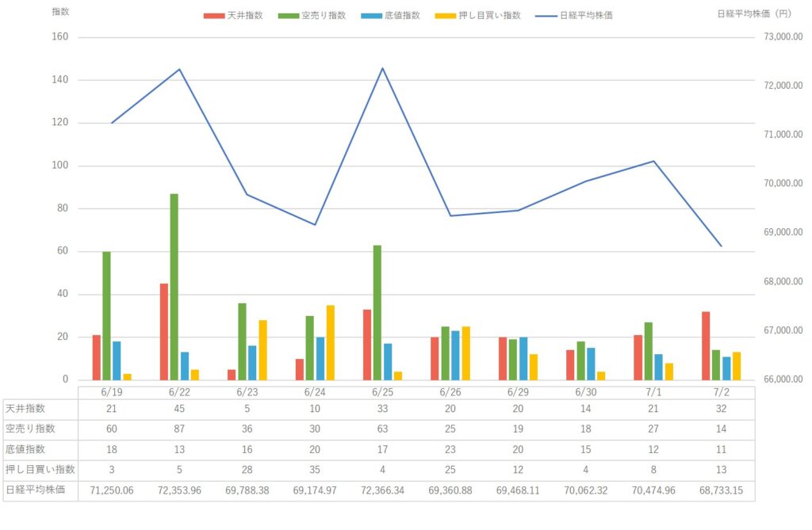Screen dimensions: 812x530
Task: Click the 7/1 date header cell
Action: tap(653, 392)
